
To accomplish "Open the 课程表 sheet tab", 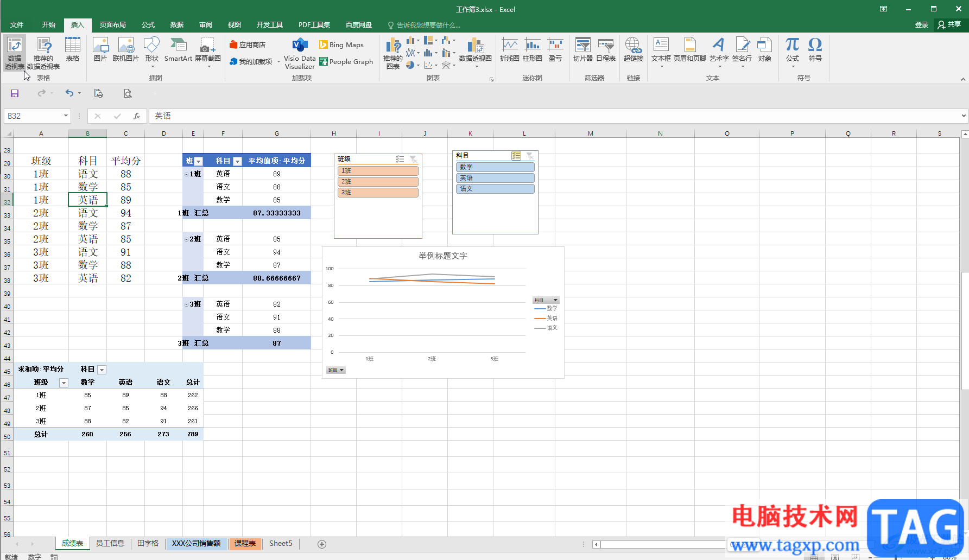I will 245,543.
